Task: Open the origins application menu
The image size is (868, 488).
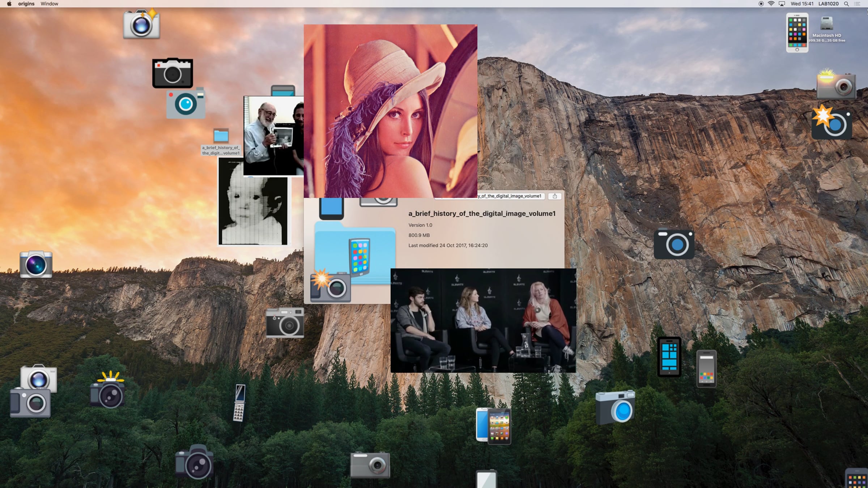Action: 26,4
